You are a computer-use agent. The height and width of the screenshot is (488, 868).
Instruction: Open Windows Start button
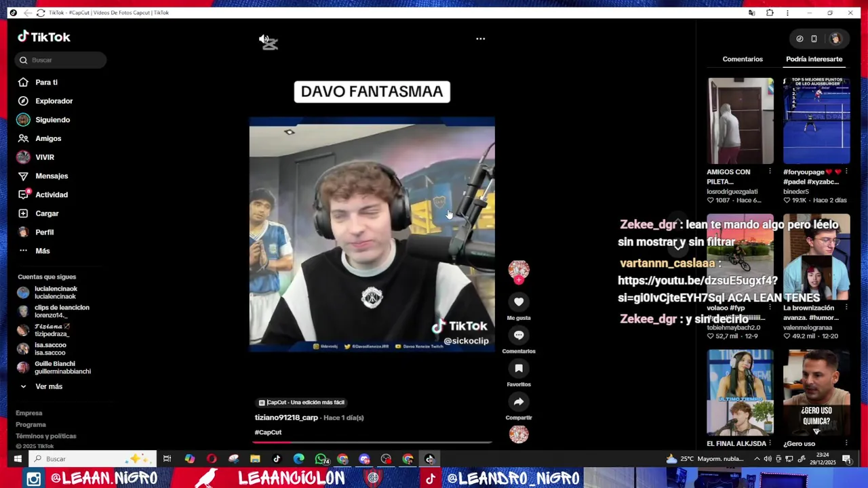(x=18, y=459)
